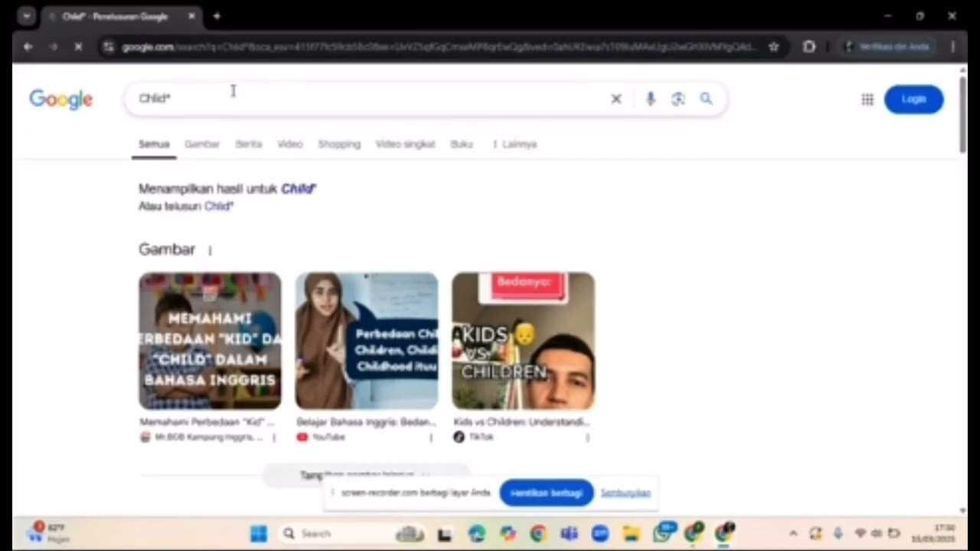Show hidden system tray icons

coord(793,533)
